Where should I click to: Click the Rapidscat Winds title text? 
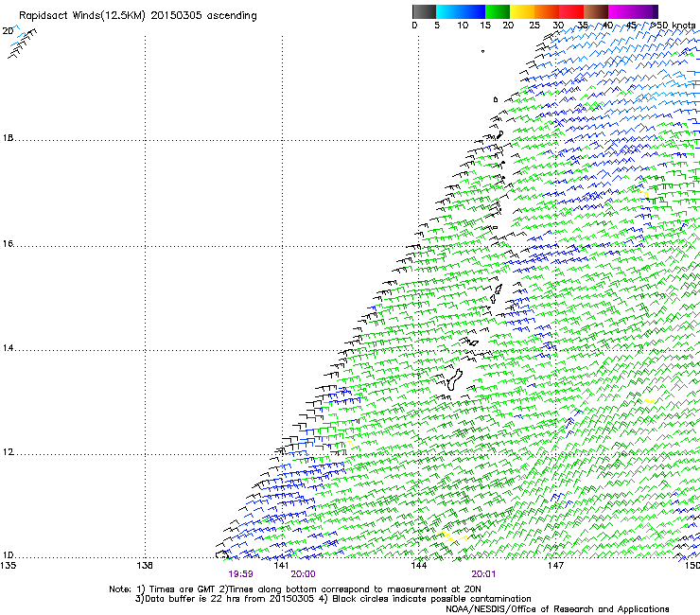coord(137,16)
